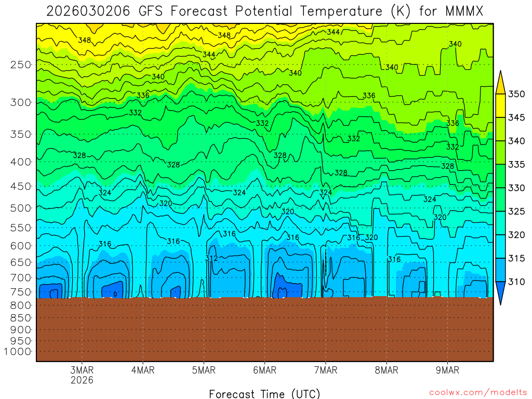This screenshot has width=532, height=399.
Task: Click the year "2026" under 3MAR
Action: [x=82, y=380]
